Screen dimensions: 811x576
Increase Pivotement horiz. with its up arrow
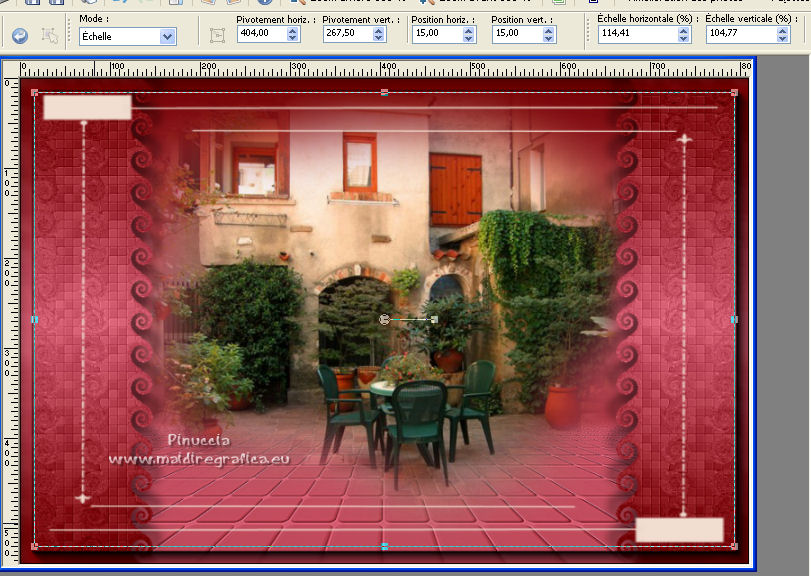293,30
